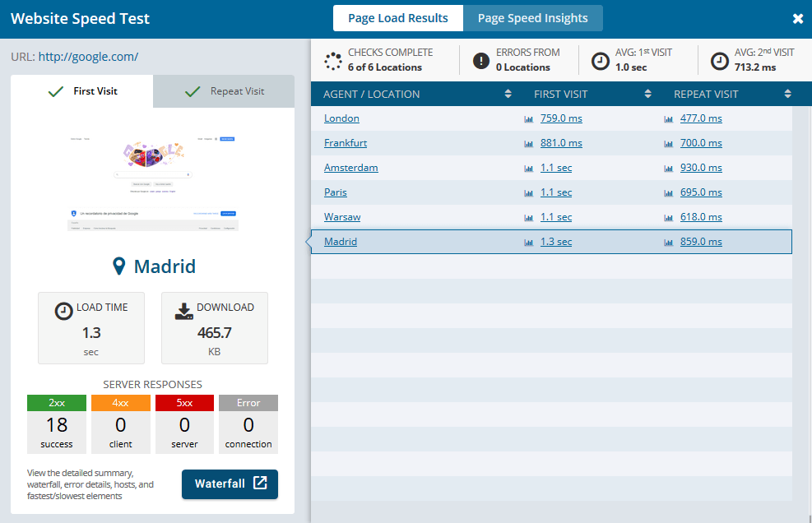This screenshot has width=812, height=523.
Task: Sort by Repeat Visit column arrows
Action: 787,94
